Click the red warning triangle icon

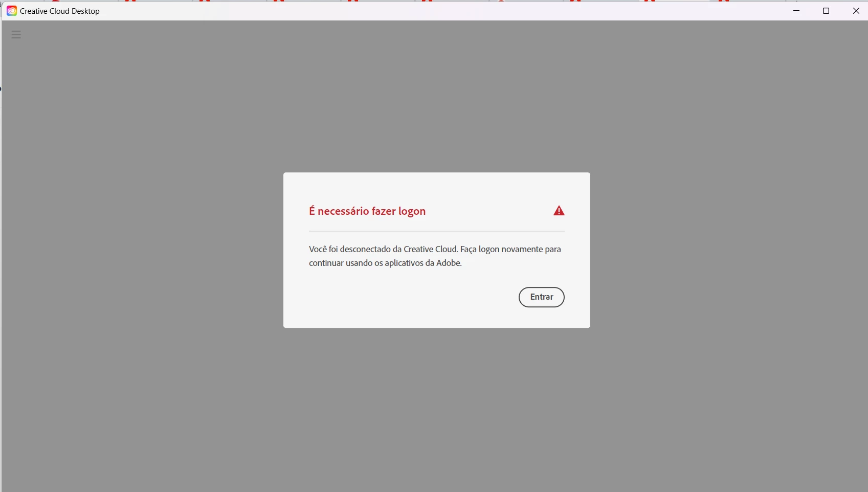[x=559, y=211]
